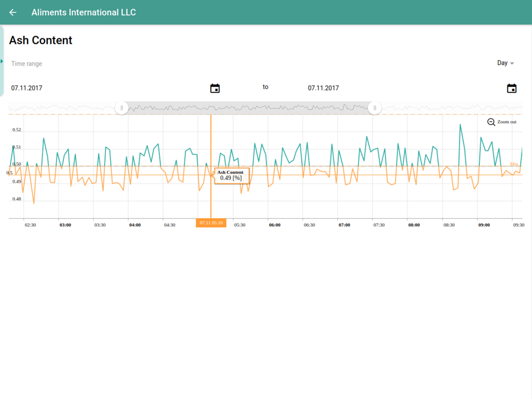Click the 06:00 tick on time axis
This screenshot has height=399, width=532.
[x=275, y=225]
